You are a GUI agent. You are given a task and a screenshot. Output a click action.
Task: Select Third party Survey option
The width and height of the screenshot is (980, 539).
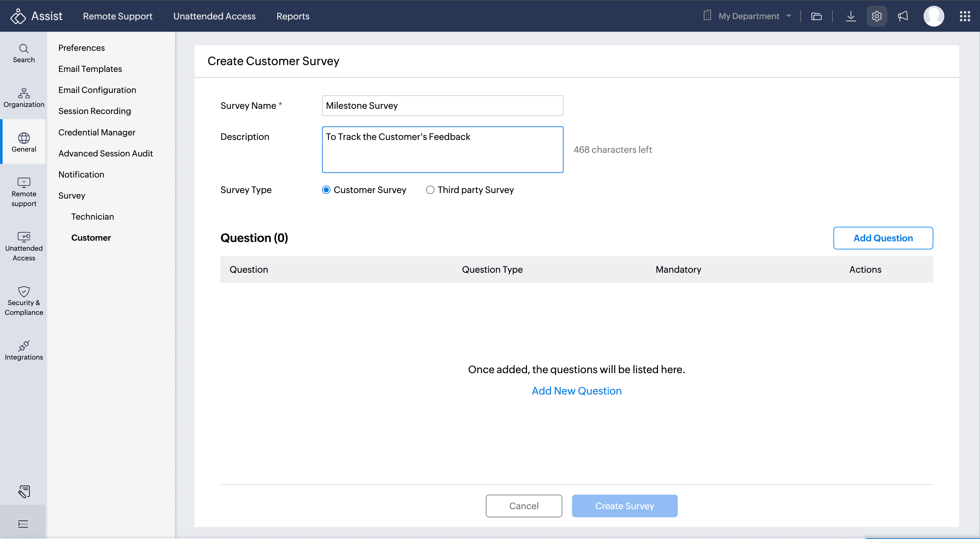(430, 190)
